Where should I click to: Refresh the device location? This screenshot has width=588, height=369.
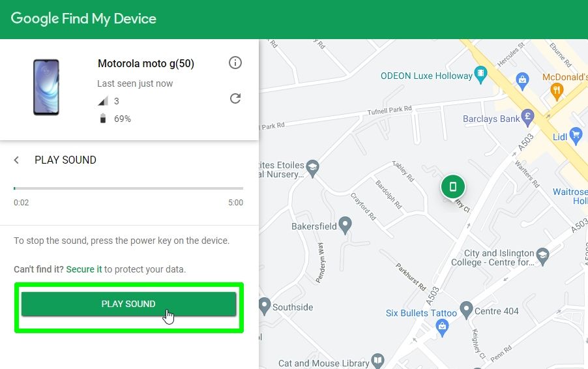tap(235, 98)
